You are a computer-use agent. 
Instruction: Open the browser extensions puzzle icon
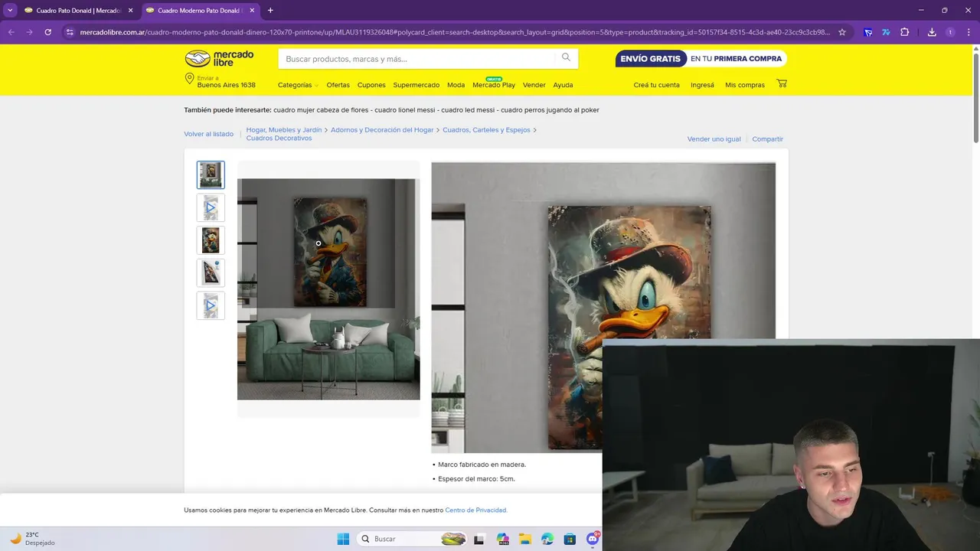905,32
